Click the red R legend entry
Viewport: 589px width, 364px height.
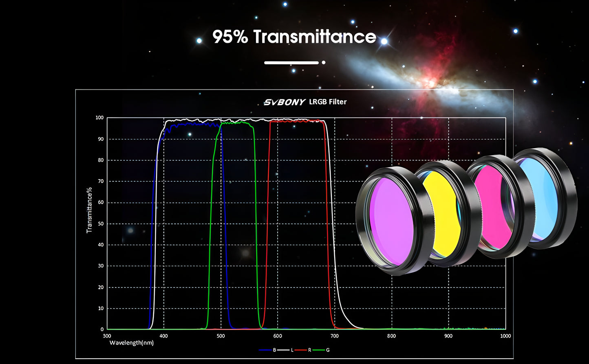coord(303,350)
